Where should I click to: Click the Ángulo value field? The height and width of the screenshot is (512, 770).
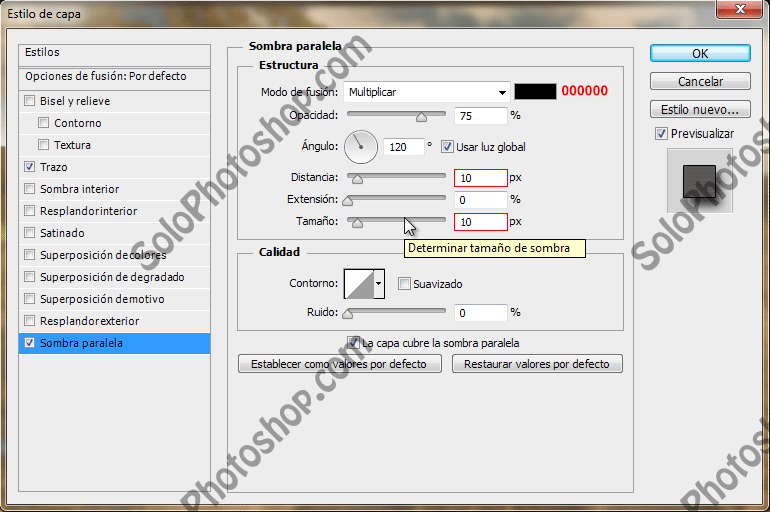point(404,147)
